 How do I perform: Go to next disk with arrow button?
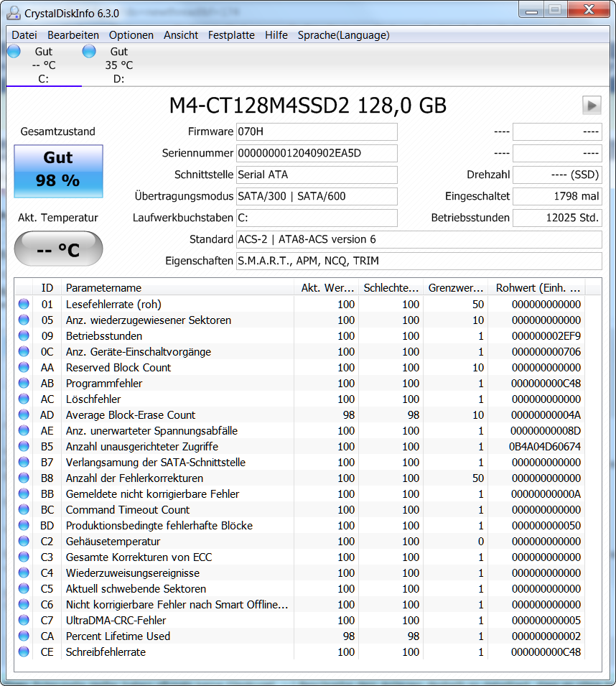(592, 106)
